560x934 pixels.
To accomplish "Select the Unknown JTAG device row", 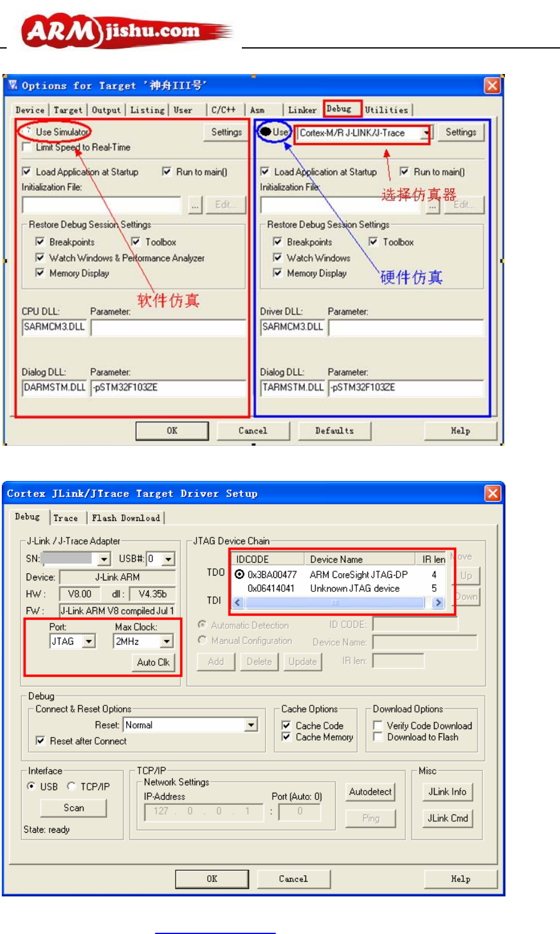I will (x=339, y=588).
